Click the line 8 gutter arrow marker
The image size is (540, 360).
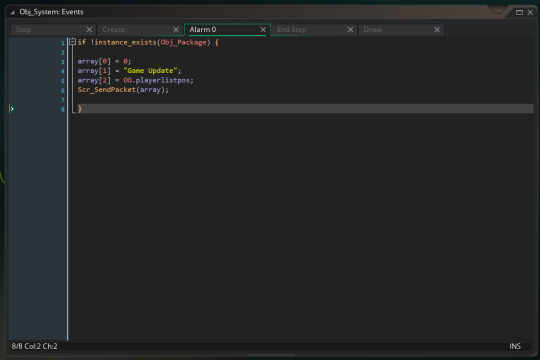tap(12, 109)
